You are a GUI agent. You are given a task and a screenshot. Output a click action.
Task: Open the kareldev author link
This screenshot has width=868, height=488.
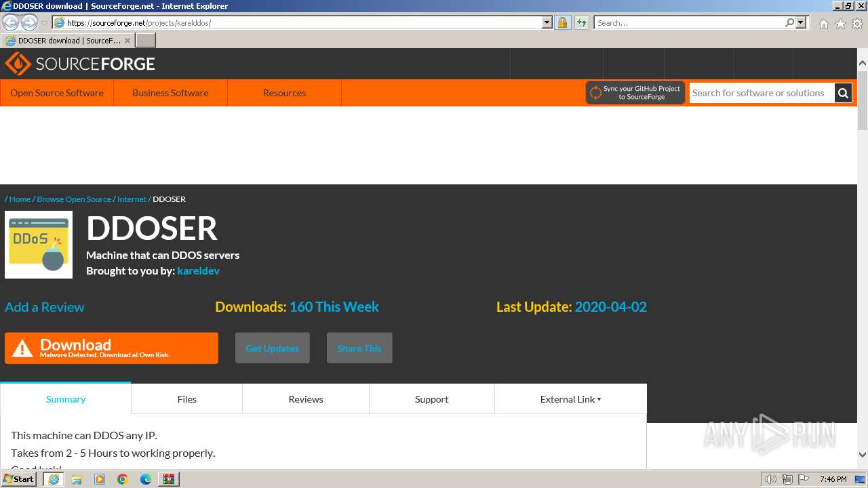199,271
